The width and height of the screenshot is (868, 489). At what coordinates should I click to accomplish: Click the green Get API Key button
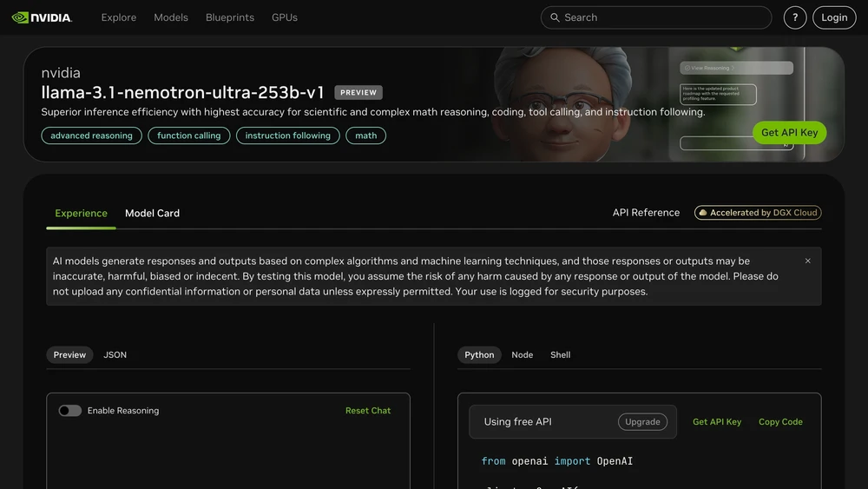(789, 132)
